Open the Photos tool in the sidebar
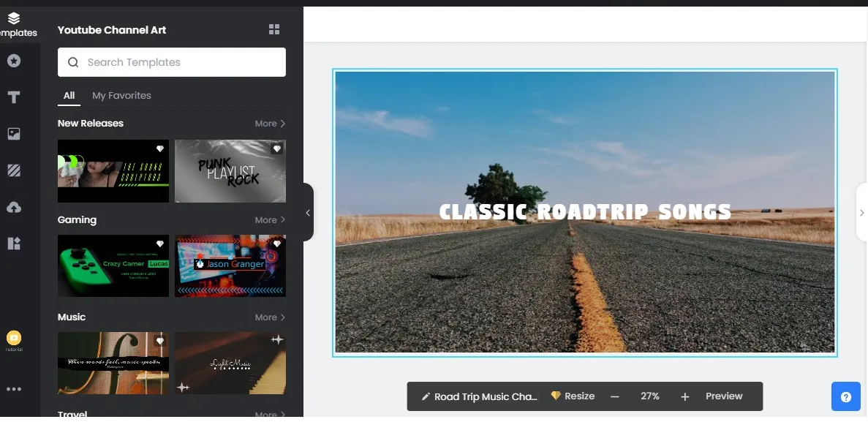Viewport: 868px width, 422px height. point(14,133)
